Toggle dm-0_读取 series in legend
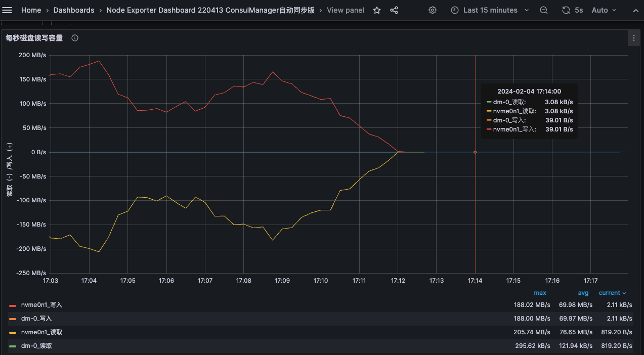This screenshot has width=644, height=355. pyautogui.click(x=36, y=346)
